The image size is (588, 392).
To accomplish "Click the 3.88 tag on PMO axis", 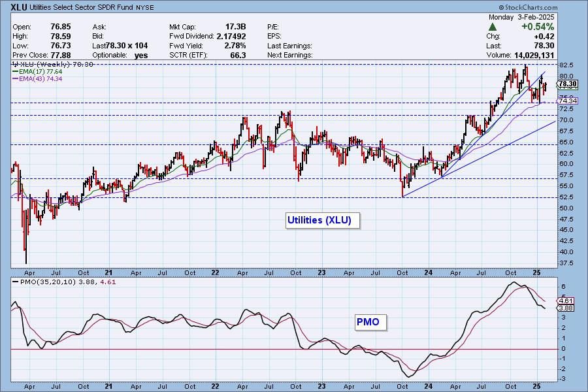I will tap(566, 308).
